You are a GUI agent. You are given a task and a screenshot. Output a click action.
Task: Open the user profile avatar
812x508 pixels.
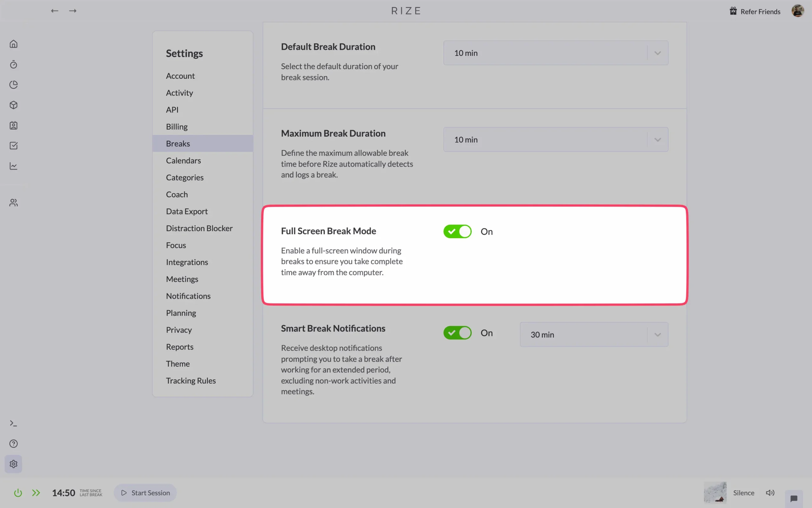click(798, 11)
